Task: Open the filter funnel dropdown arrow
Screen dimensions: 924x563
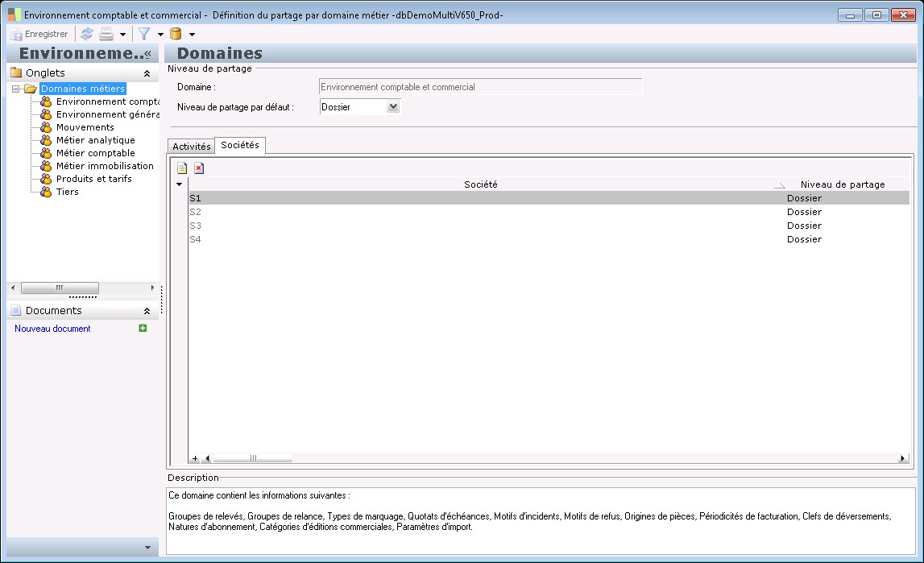Action: pyautogui.click(x=160, y=35)
